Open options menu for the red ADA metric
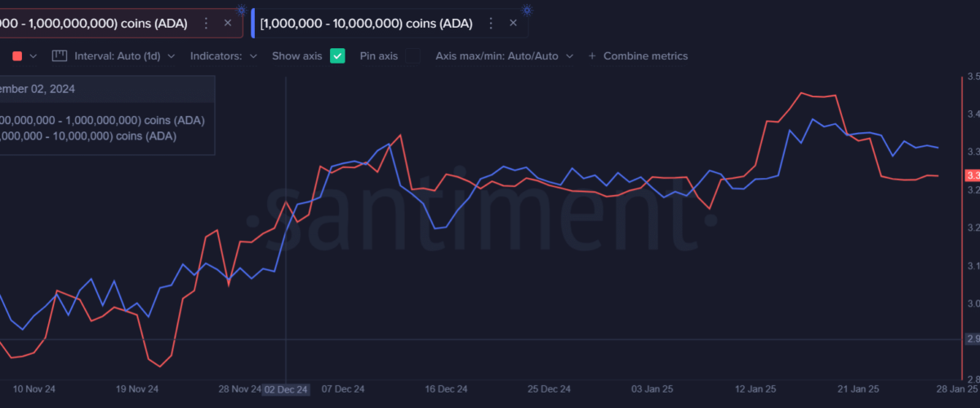This screenshot has width=980, height=408. [x=206, y=24]
